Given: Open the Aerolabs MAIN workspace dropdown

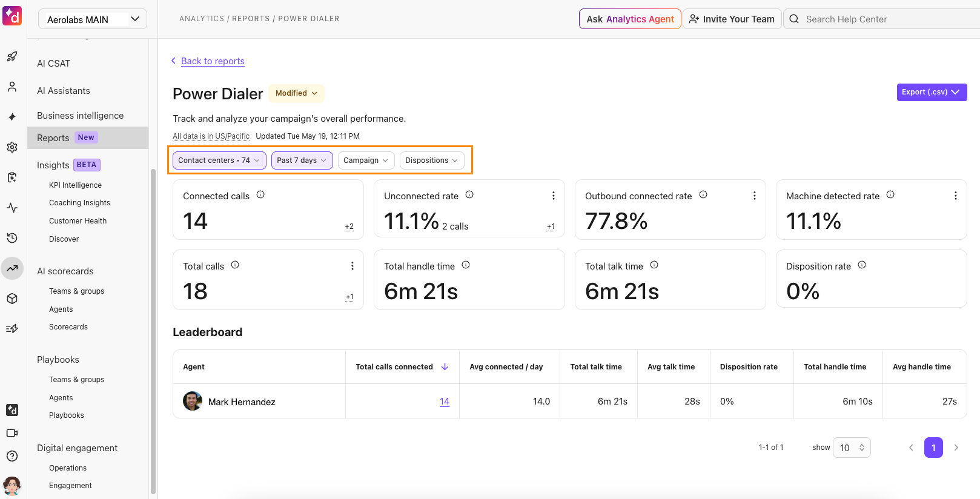Looking at the screenshot, I should [x=93, y=19].
